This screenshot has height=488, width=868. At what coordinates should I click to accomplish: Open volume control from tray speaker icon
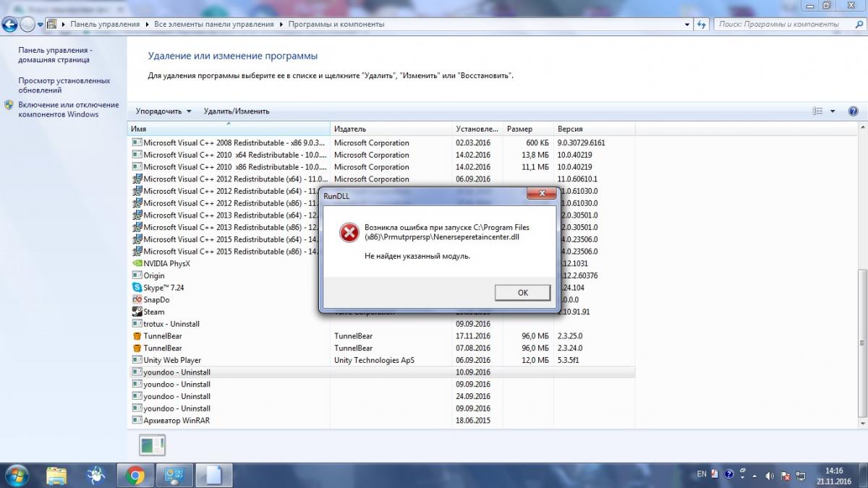(x=770, y=475)
